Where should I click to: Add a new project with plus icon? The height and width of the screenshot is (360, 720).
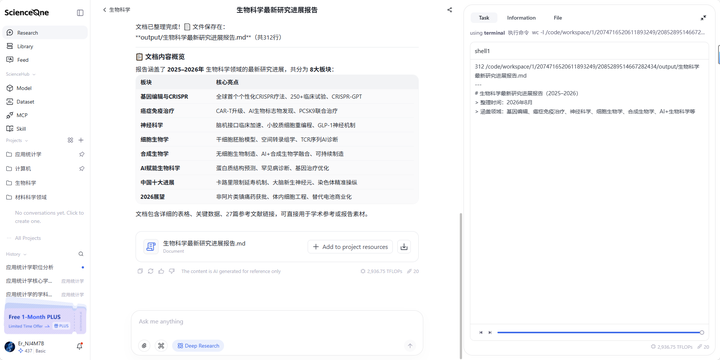(x=81, y=140)
